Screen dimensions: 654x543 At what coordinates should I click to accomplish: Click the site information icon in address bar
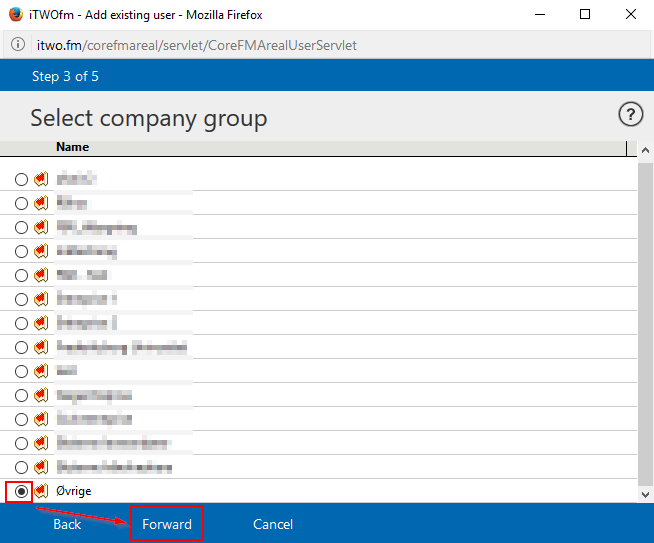tap(18, 45)
